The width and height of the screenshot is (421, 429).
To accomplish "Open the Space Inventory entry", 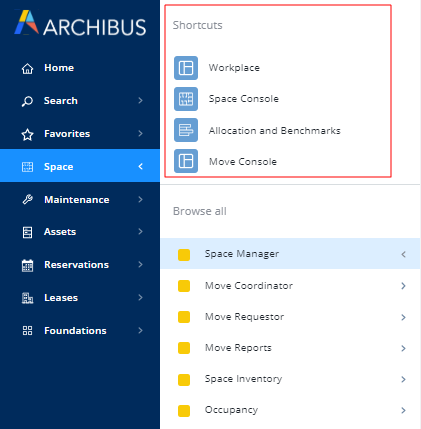I will (x=290, y=379).
